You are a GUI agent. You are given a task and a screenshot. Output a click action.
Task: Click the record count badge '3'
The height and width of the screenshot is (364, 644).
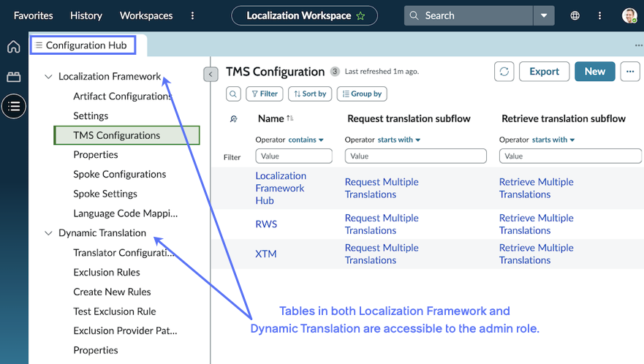coord(335,72)
